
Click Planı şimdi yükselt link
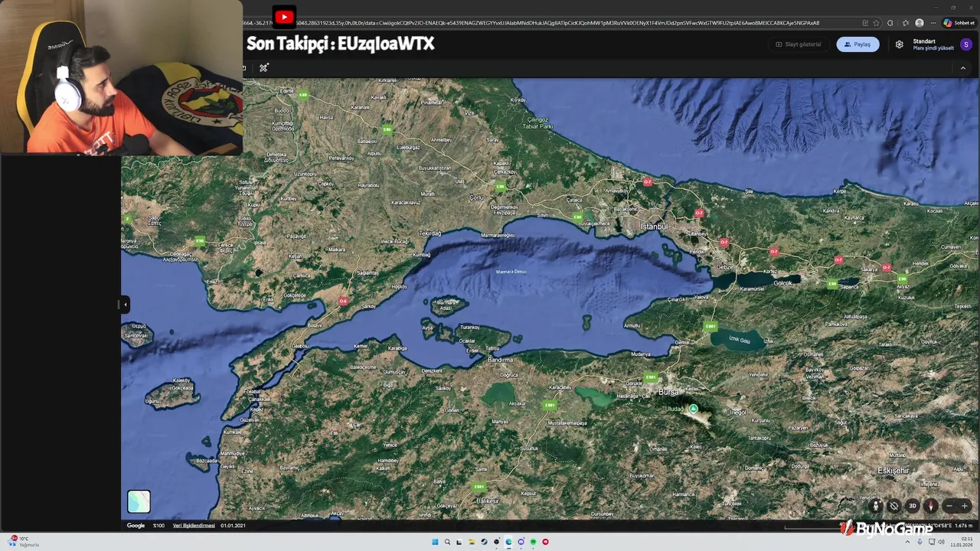933,48
